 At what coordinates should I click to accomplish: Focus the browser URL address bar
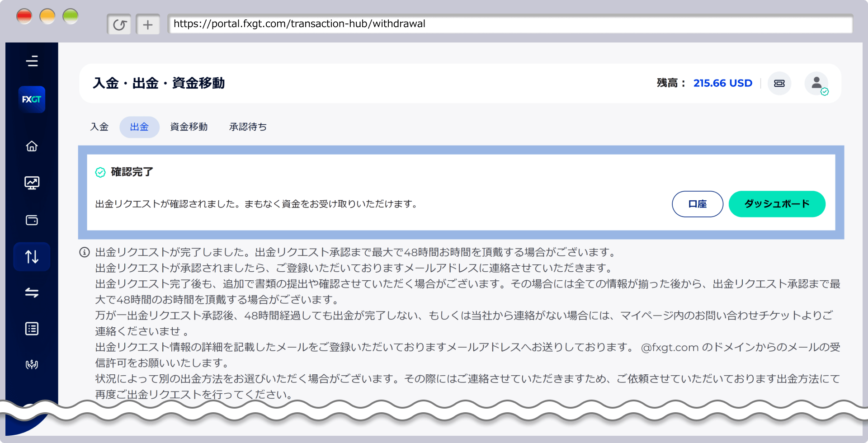510,24
